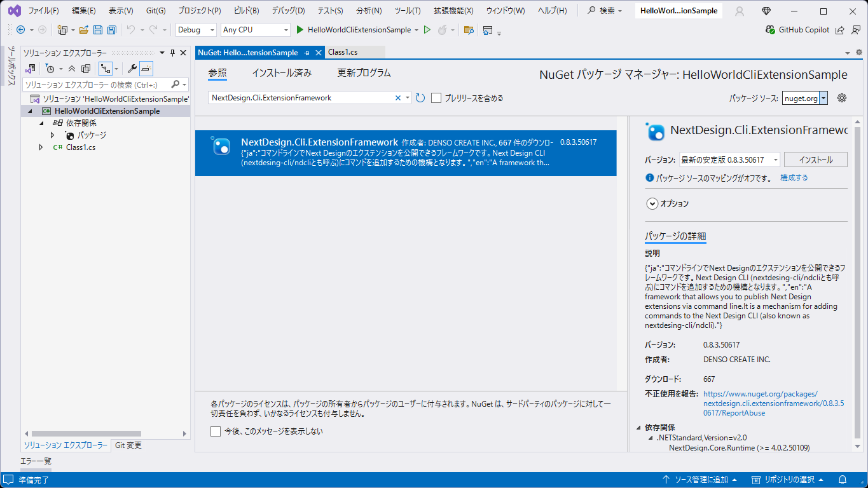
Task: Refresh the NuGet package search results
Action: (420, 98)
